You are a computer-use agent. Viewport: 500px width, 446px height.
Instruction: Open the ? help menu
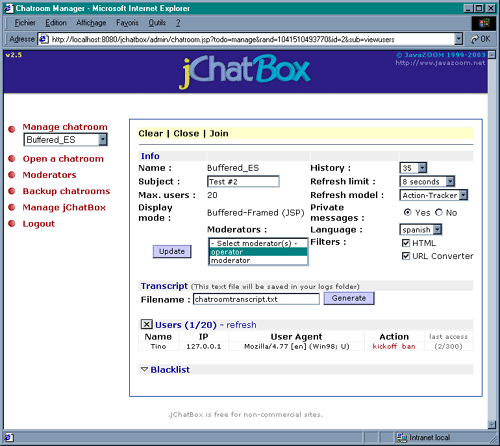(178, 23)
